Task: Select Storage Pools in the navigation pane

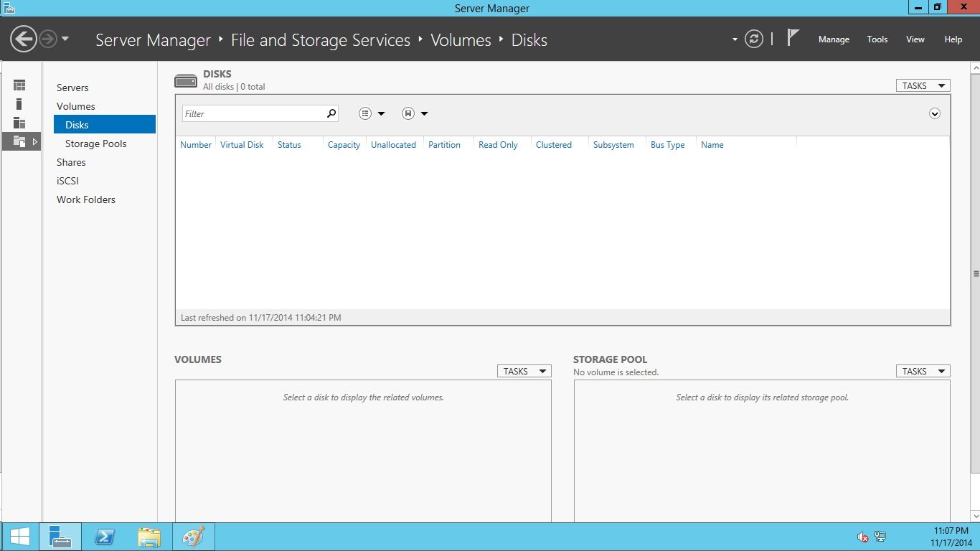Action: coord(96,143)
